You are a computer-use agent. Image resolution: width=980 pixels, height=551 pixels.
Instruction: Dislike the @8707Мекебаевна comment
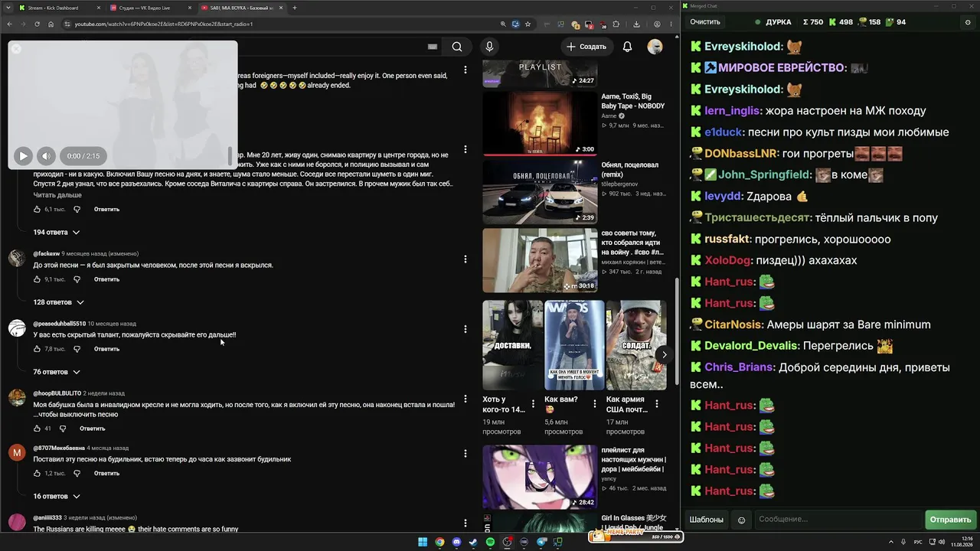(77, 474)
